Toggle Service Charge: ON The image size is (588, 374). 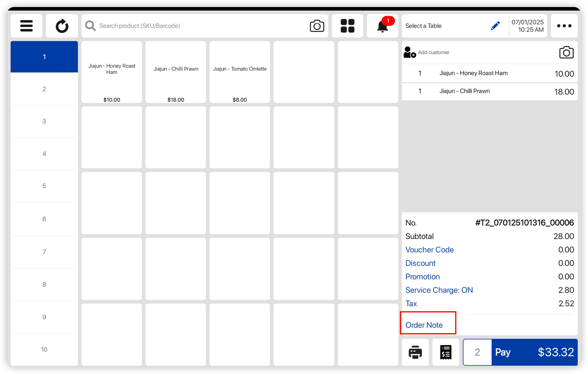coord(439,290)
